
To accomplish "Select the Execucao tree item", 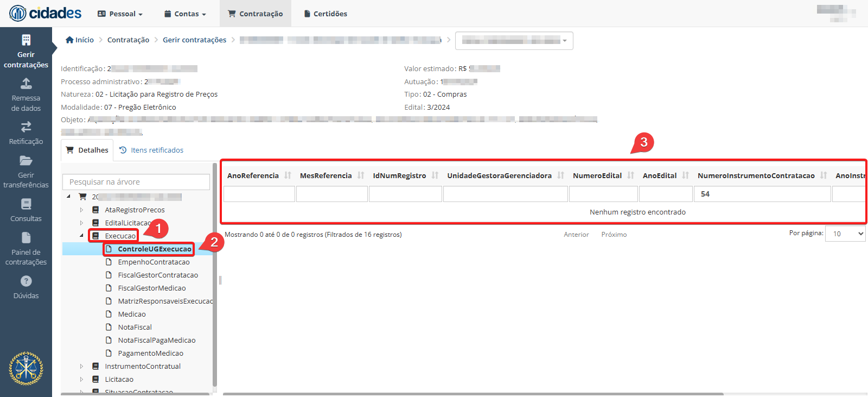I will (120, 236).
